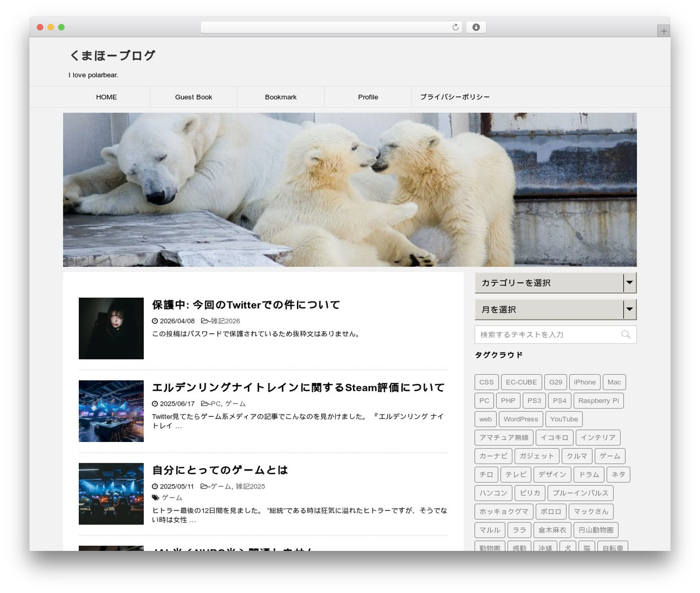
Task: Select the ホッキョクグマ tag
Action: (x=504, y=511)
